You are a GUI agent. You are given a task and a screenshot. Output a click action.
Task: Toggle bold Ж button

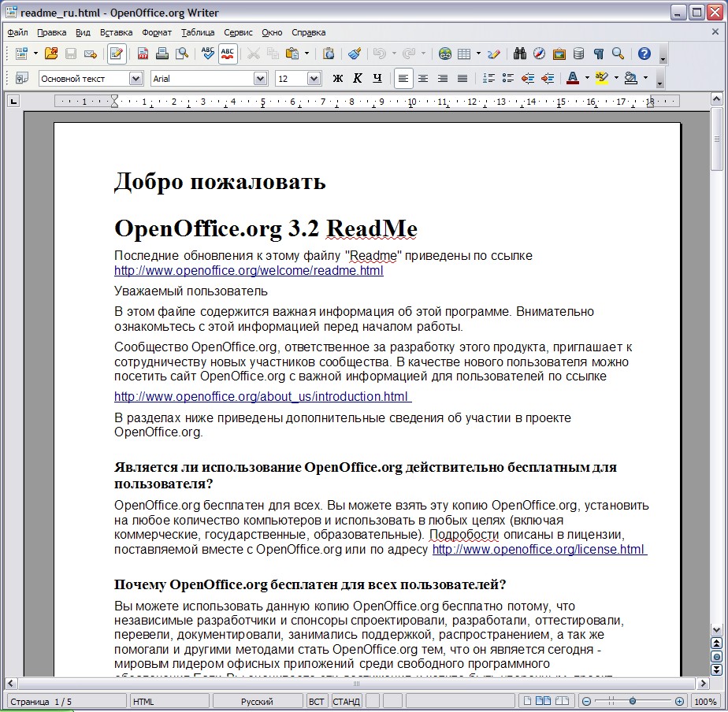(337, 79)
